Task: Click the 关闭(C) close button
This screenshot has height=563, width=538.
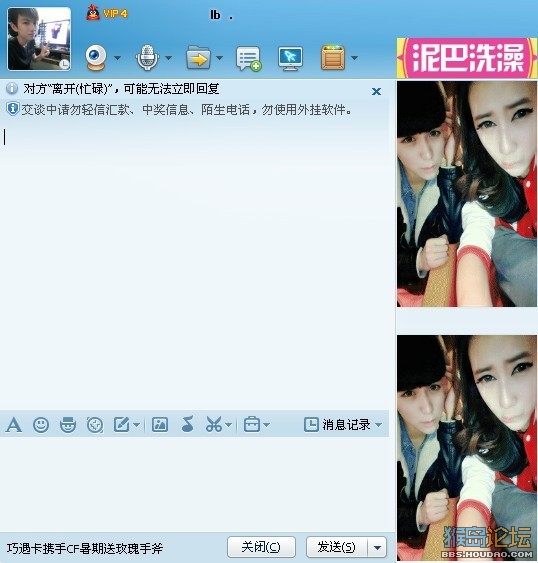Action: pos(261,547)
